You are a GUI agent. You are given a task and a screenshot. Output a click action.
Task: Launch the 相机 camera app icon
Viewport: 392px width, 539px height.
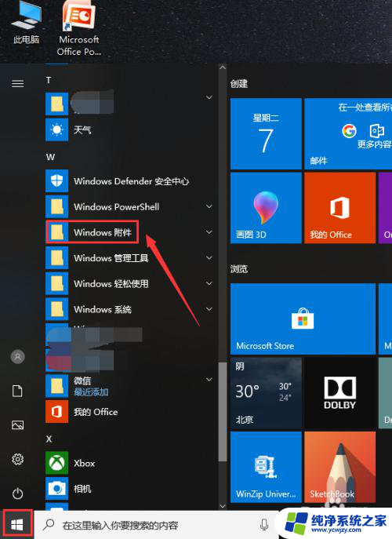(57, 489)
